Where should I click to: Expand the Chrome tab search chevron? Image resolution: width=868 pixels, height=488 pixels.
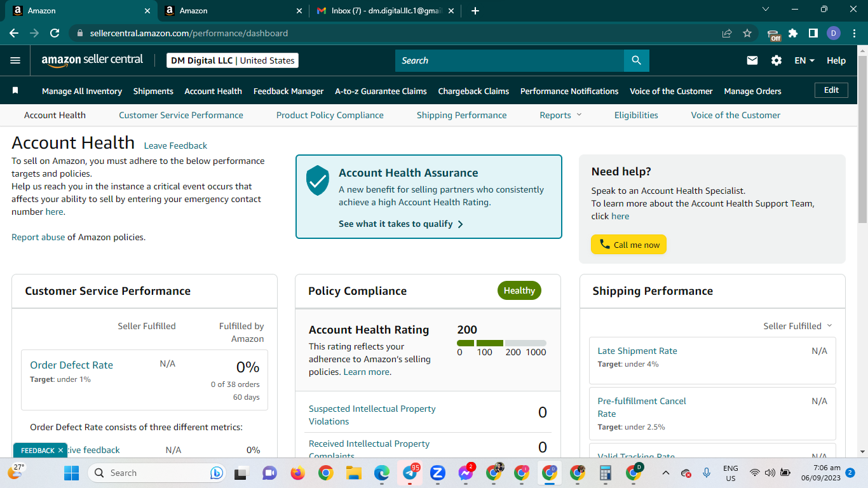[x=766, y=10]
